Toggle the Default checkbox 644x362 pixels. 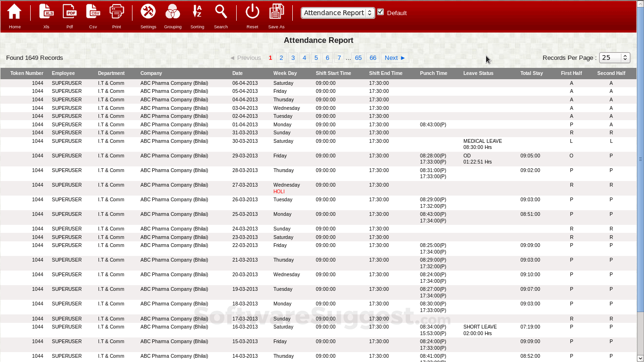(x=380, y=12)
